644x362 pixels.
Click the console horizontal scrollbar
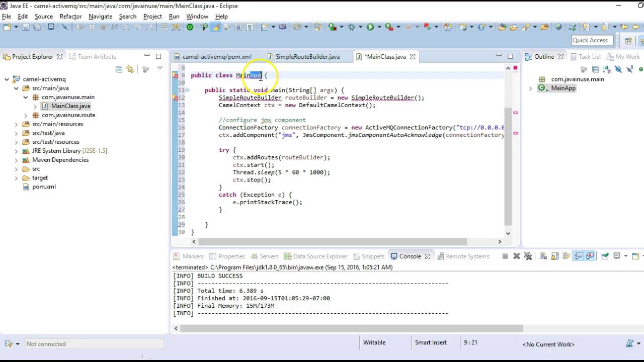(x=352, y=328)
